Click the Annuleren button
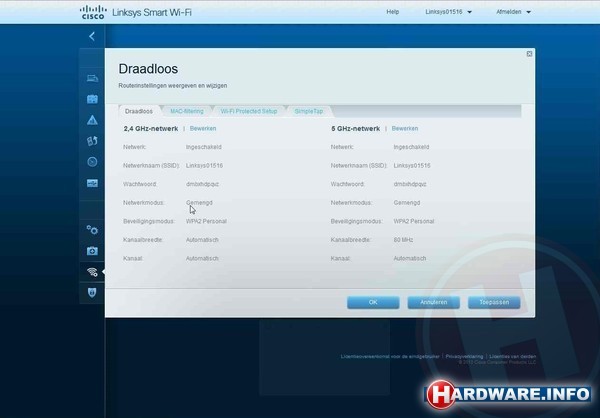600x418 pixels. 434,302
